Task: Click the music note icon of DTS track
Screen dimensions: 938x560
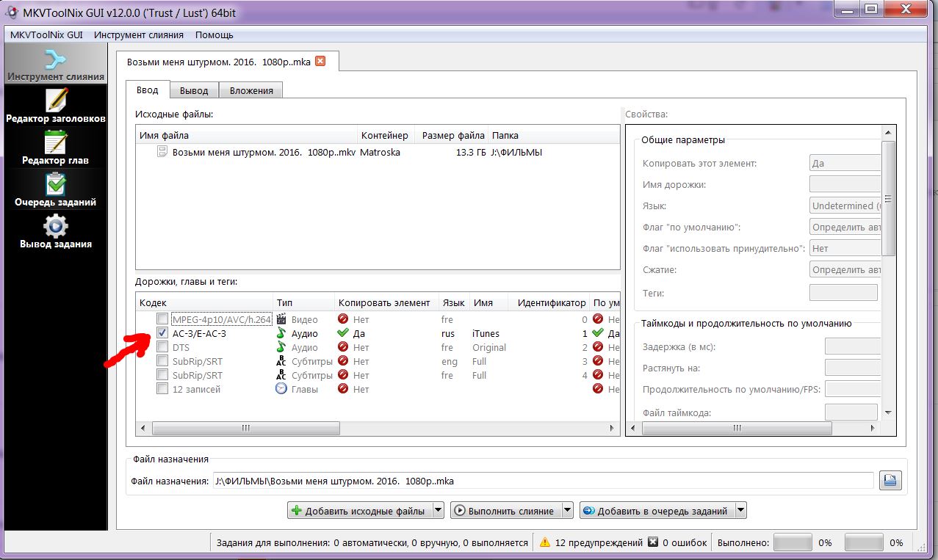Action: point(281,347)
